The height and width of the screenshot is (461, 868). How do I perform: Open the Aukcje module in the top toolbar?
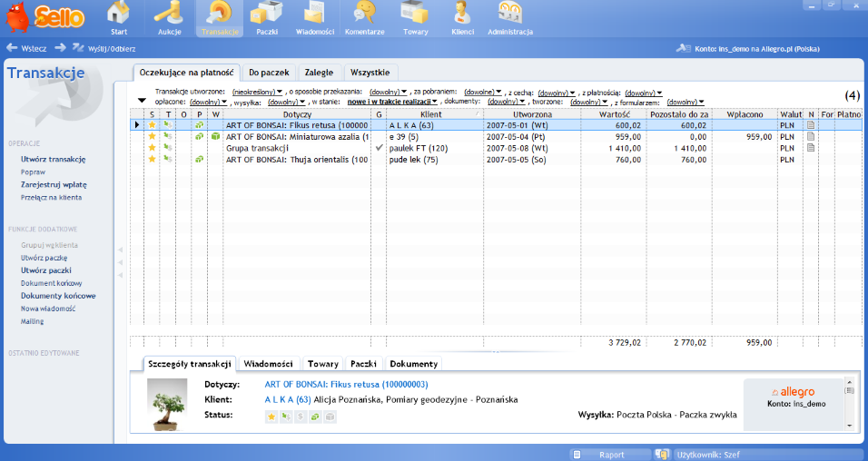[169, 18]
